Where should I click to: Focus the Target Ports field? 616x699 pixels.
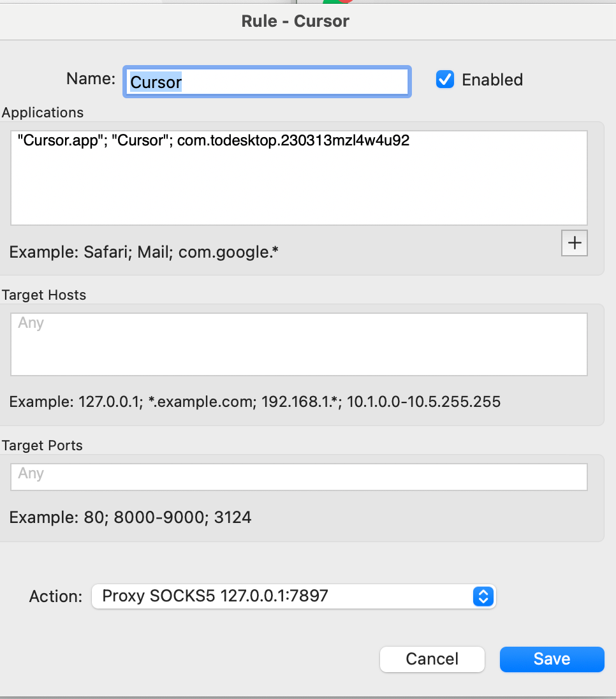pos(299,477)
